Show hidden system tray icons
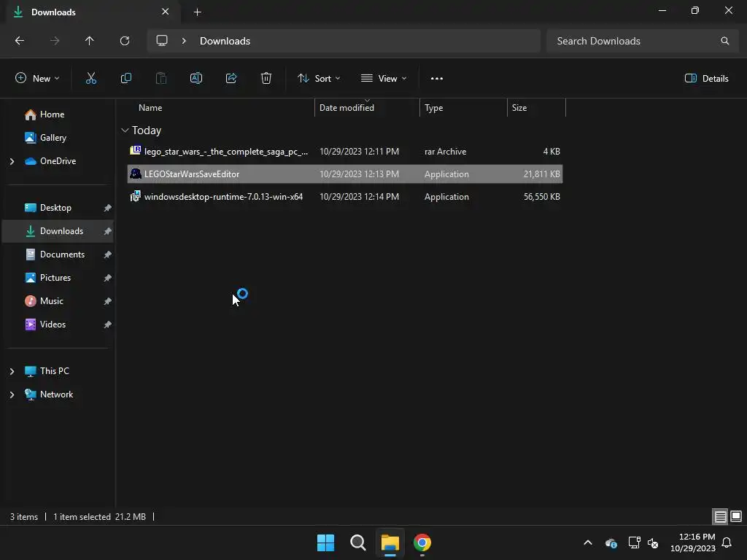 tap(588, 542)
